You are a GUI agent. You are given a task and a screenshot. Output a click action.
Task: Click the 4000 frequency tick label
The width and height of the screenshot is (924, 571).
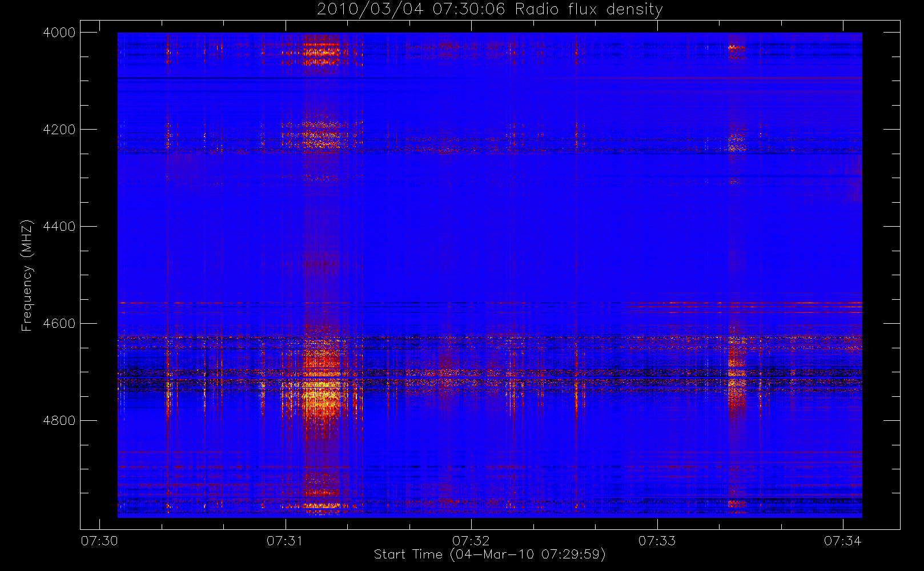[59, 33]
